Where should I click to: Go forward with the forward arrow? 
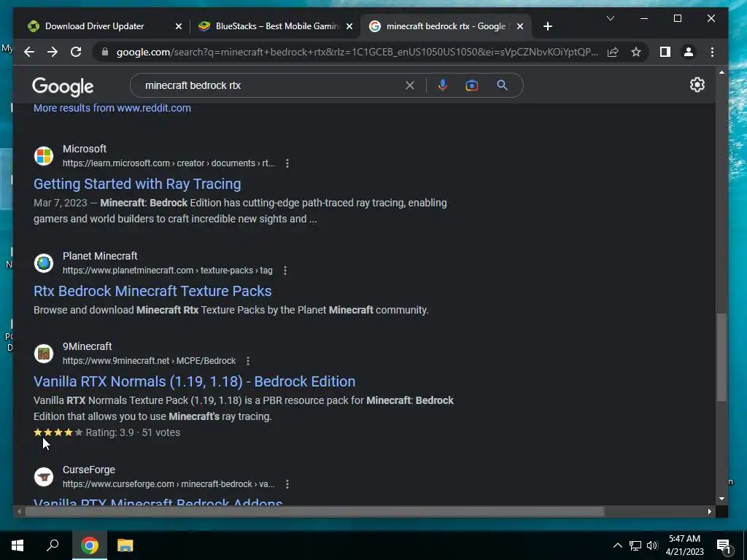(x=53, y=52)
